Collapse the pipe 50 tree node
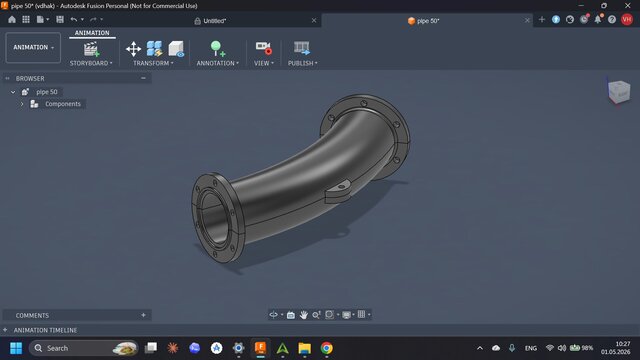The image size is (640, 360). pyautogui.click(x=13, y=92)
